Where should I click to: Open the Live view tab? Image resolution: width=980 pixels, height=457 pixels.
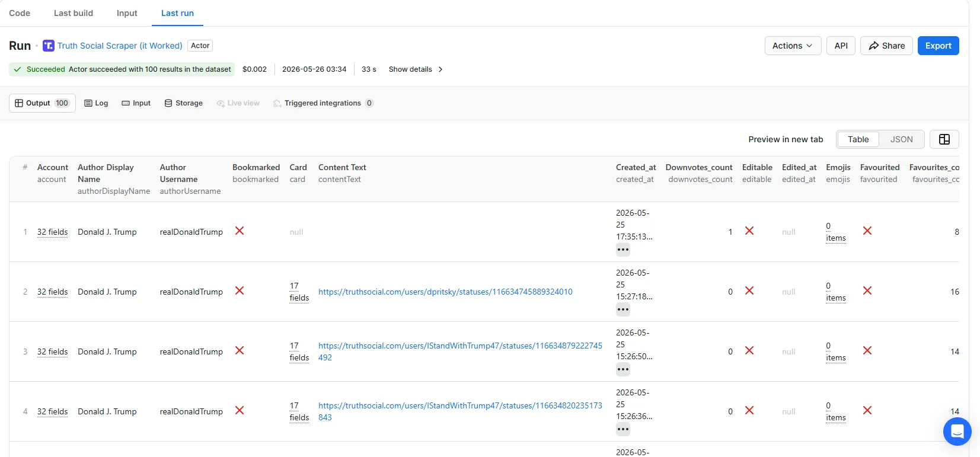(x=238, y=103)
